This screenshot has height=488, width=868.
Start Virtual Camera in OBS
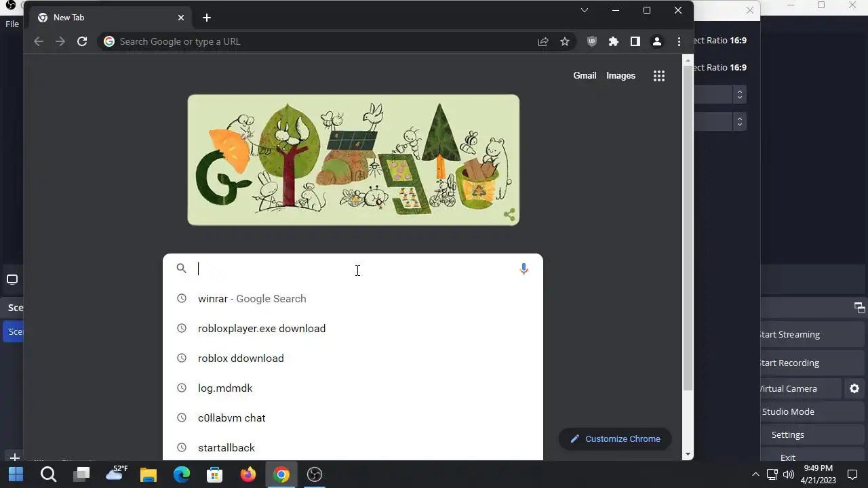coord(800,388)
